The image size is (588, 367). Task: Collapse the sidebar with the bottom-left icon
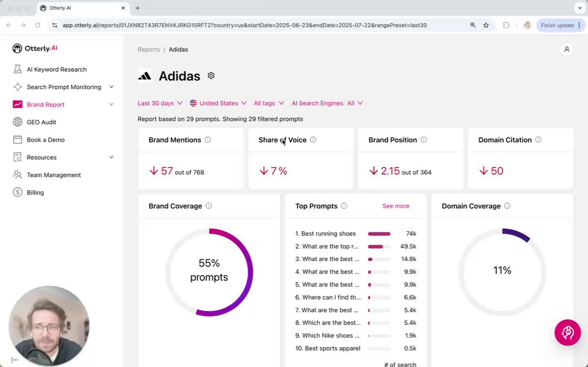coord(15,360)
